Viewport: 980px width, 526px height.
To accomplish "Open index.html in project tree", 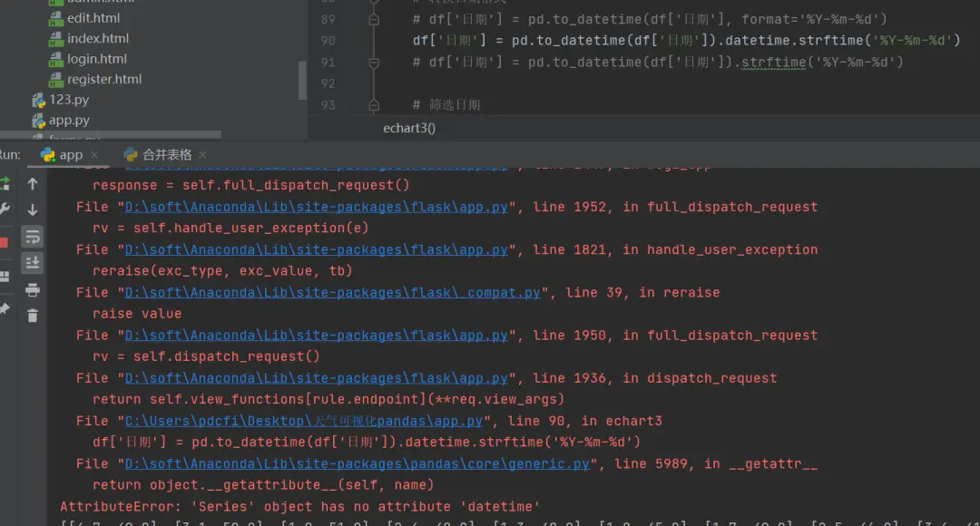I will [x=97, y=38].
